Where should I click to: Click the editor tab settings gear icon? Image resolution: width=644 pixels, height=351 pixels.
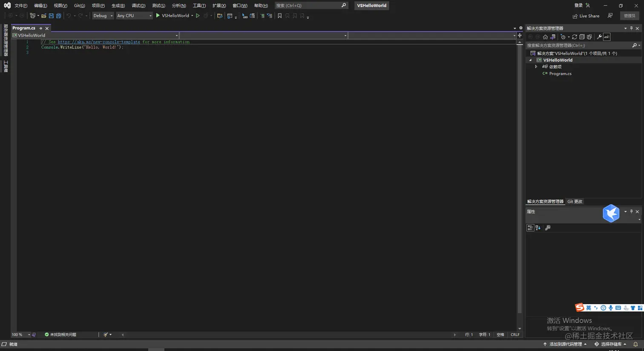520,28
